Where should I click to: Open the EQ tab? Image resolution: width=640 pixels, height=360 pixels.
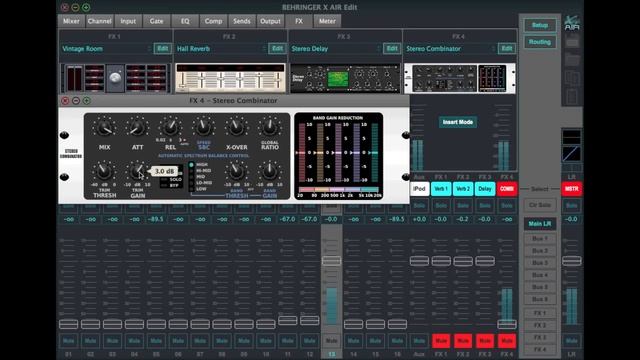[185, 21]
